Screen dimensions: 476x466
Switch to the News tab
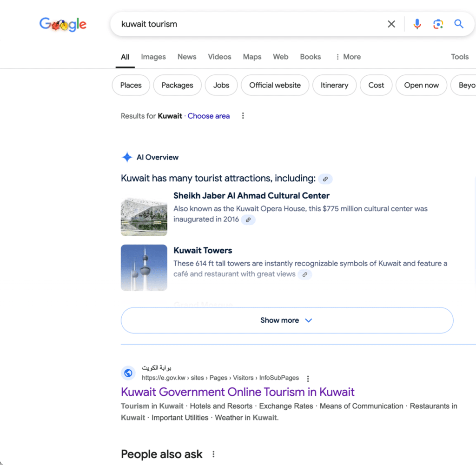[x=187, y=57]
